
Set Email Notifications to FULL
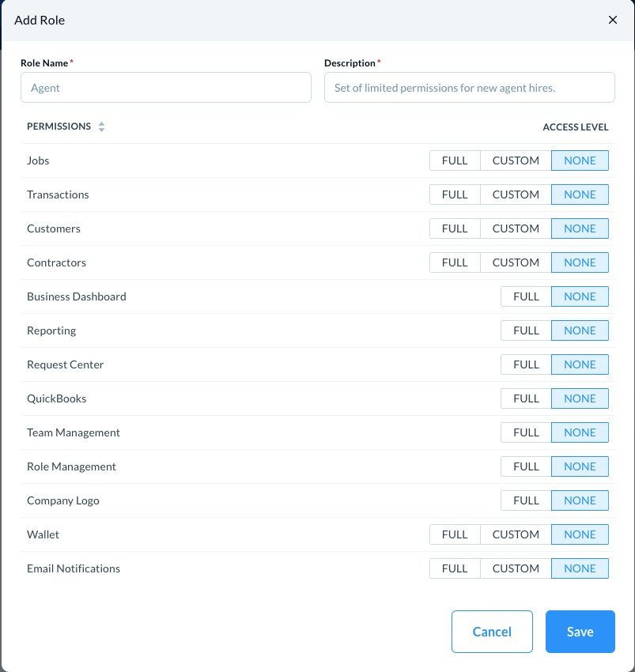[455, 568]
